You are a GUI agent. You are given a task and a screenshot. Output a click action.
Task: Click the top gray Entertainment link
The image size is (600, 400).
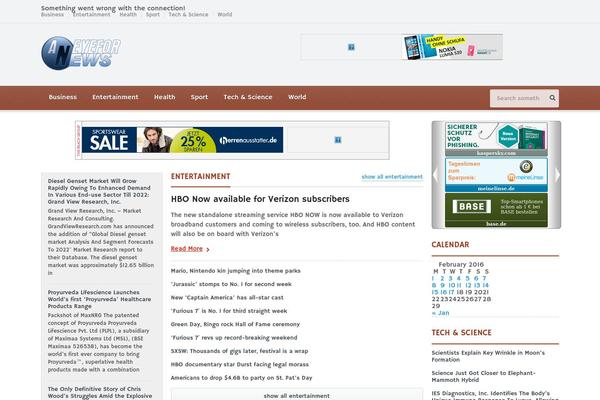[x=92, y=15]
